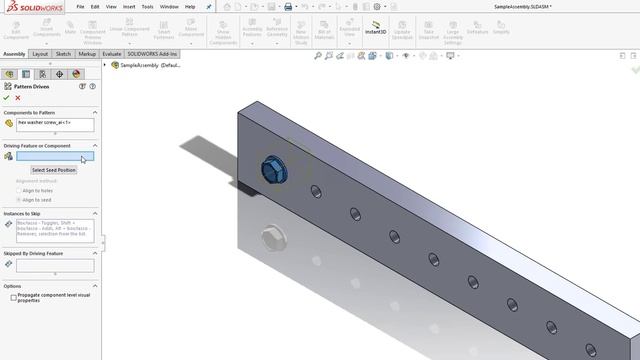Select the hex washer screw in viewport
The image size is (640, 360).
274,169
